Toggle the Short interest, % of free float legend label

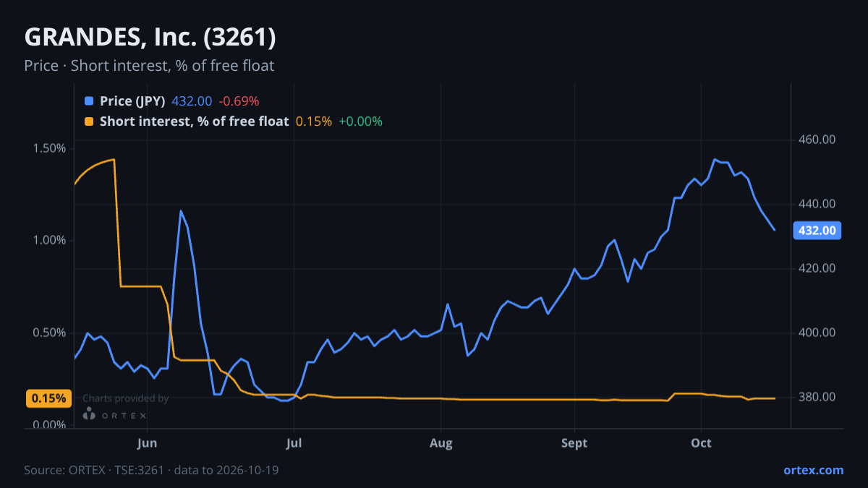[194, 121]
